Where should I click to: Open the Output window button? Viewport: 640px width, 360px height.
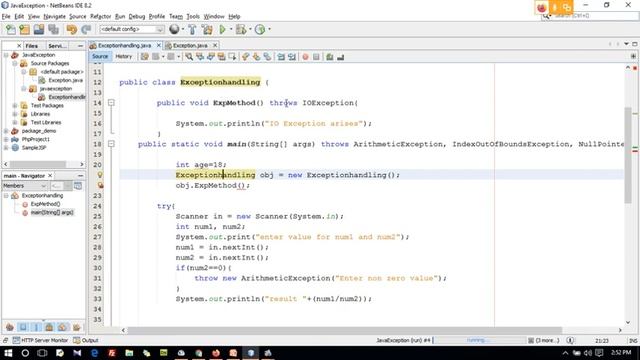pos(86,340)
